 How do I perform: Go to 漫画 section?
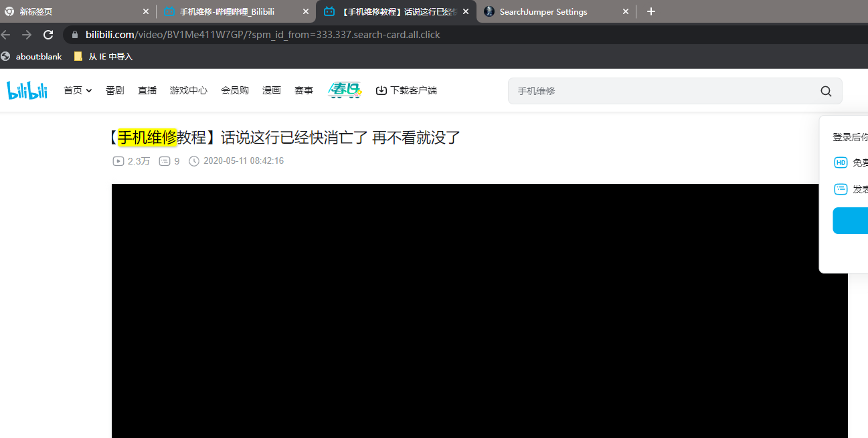[x=272, y=90]
